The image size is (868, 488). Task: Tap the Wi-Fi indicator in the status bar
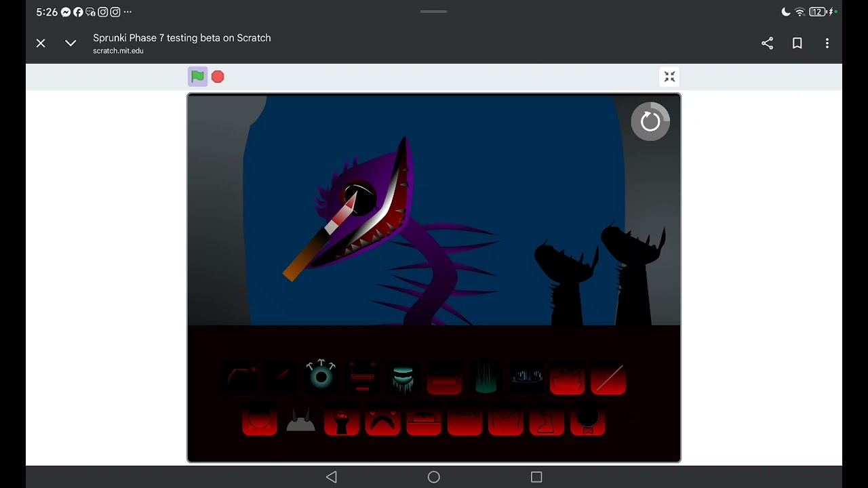(x=800, y=12)
